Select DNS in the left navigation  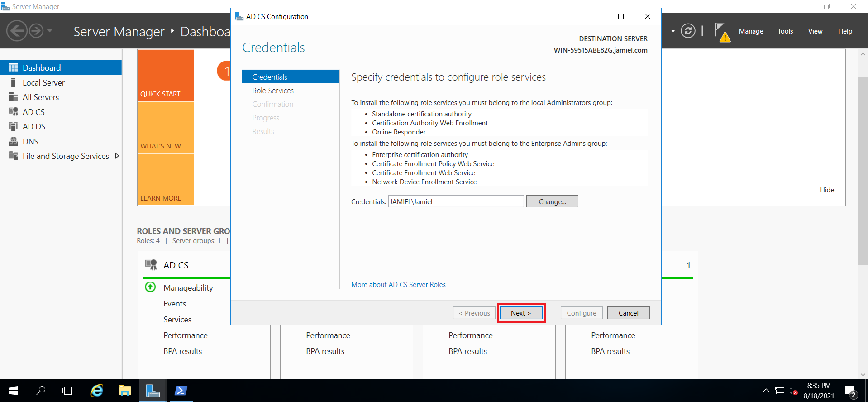[x=61, y=141]
